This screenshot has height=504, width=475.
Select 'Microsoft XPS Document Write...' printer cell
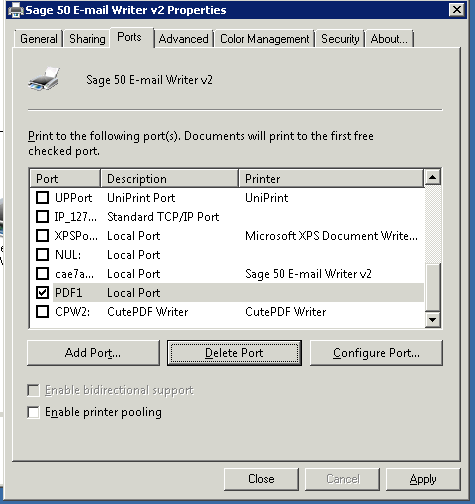(x=331, y=236)
